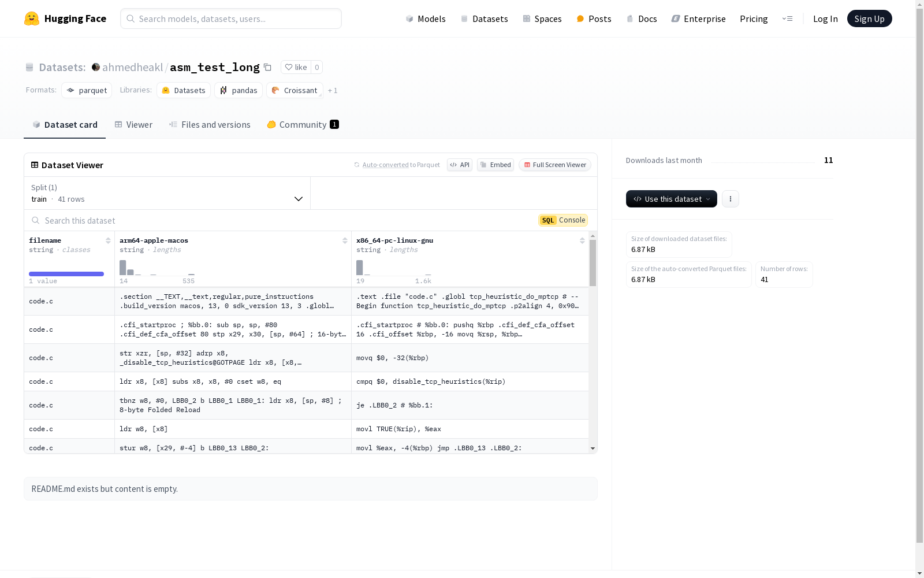Switch to the Dataset card tab
This screenshot has height=578, width=924.
click(x=65, y=125)
